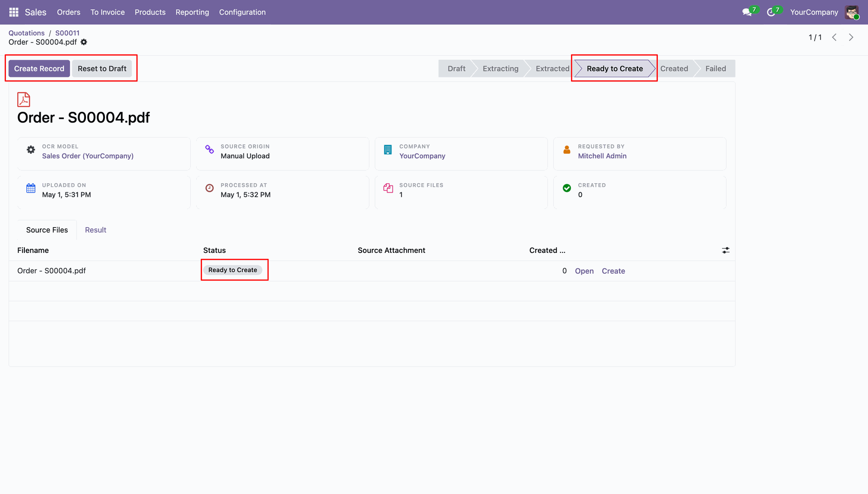
Task: Click the Uploaded On calendar icon
Action: [x=31, y=188]
